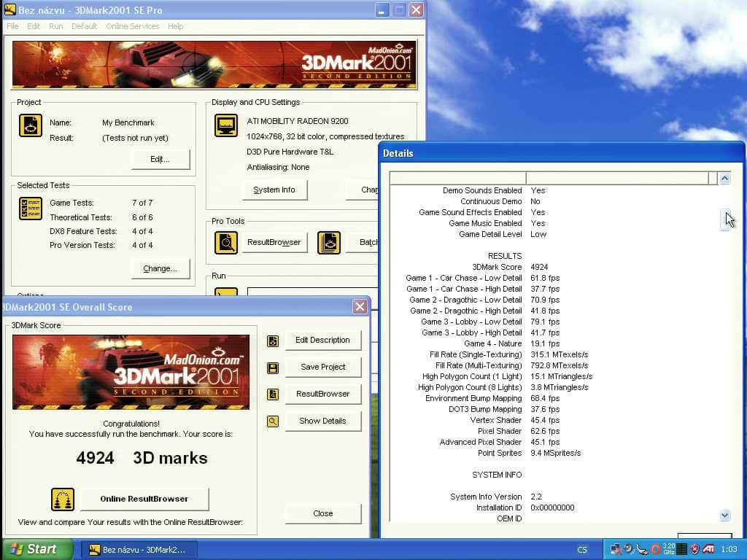The height and width of the screenshot is (560, 747).
Task: Click the 3DMark2001 banner in main window
Action: point(214,65)
